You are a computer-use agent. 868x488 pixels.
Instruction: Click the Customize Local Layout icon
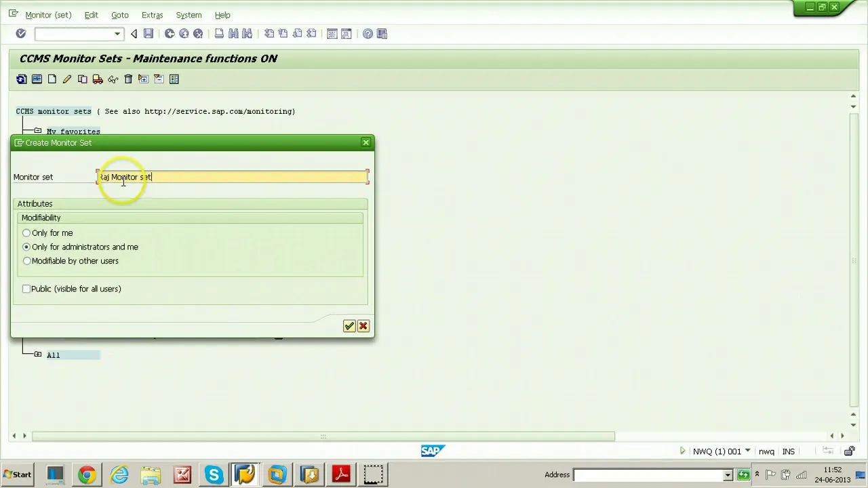tap(382, 33)
